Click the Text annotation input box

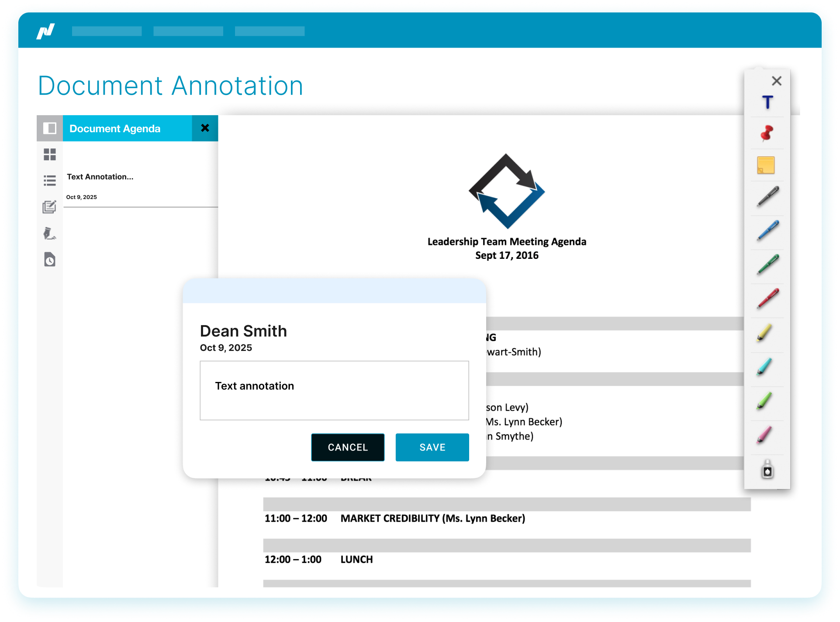(334, 390)
